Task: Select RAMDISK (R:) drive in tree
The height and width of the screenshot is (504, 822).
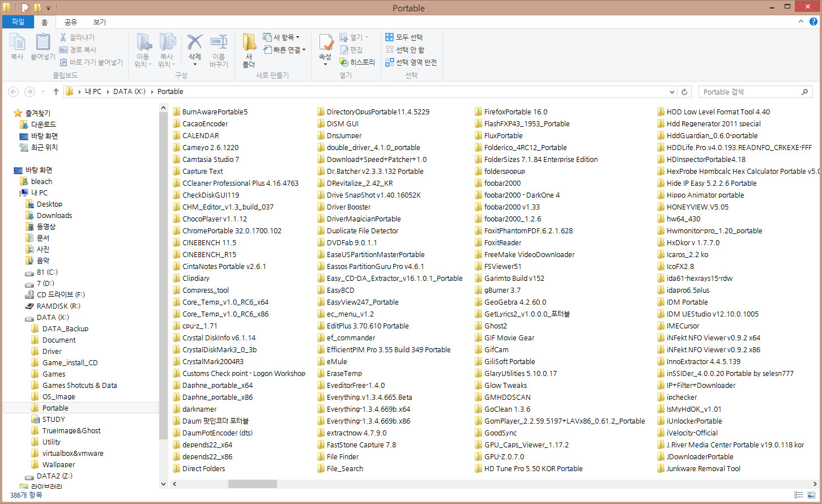Action: [x=58, y=306]
